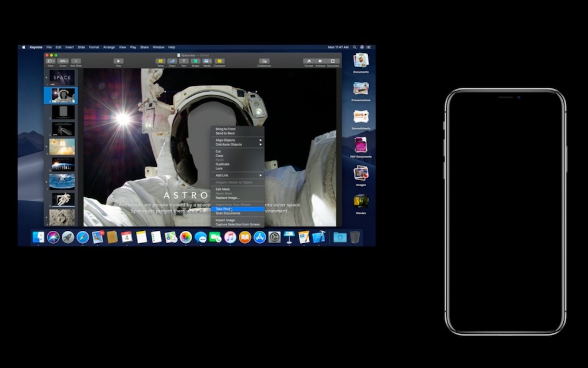
Task: Click the Collaborate toolbar button
Action: (264, 61)
